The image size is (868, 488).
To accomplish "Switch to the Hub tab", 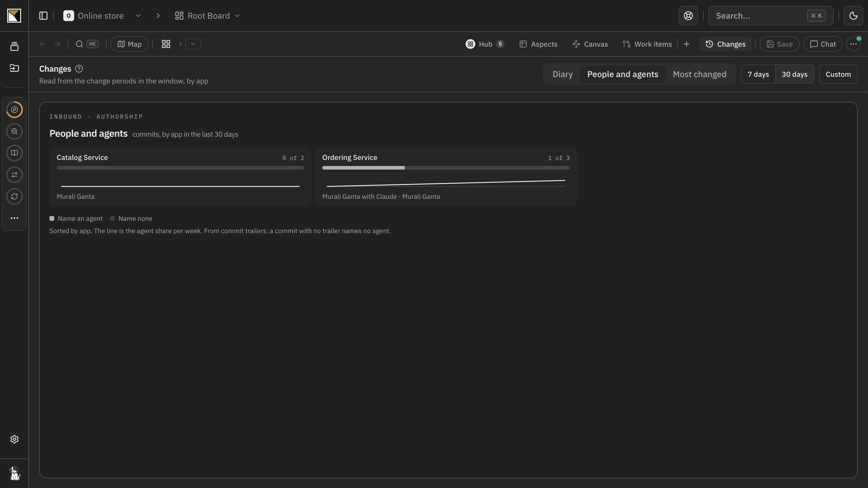I will coord(485,44).
